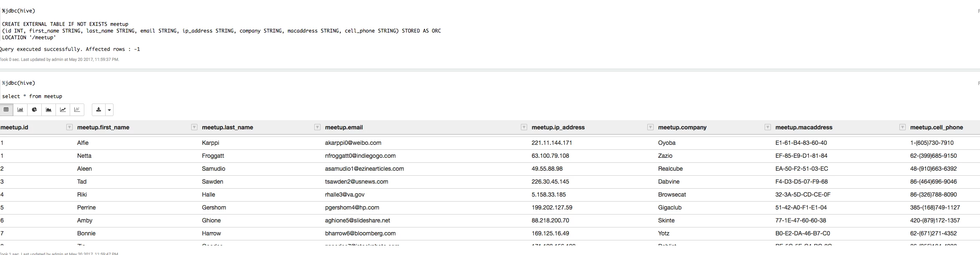The height and width of the screenshot is (255, 980).
Task: Select the company cell 'Browsecat'
Action: click(x=672, y=194)
